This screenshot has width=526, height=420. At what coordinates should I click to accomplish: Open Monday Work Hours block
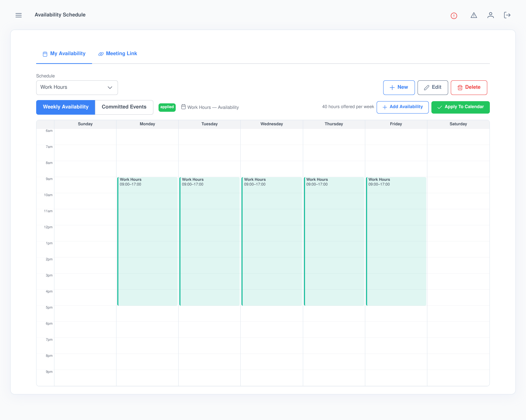(x=147, y=241)
